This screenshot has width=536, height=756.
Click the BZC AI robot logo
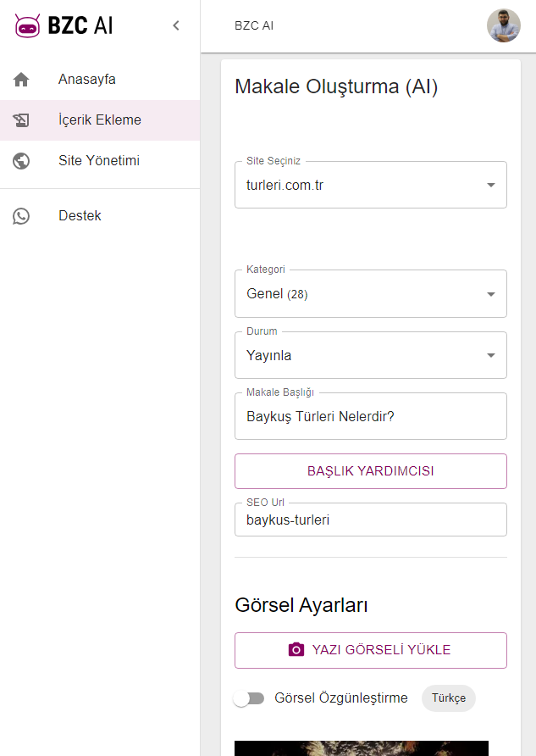click(x=27, y=25)
